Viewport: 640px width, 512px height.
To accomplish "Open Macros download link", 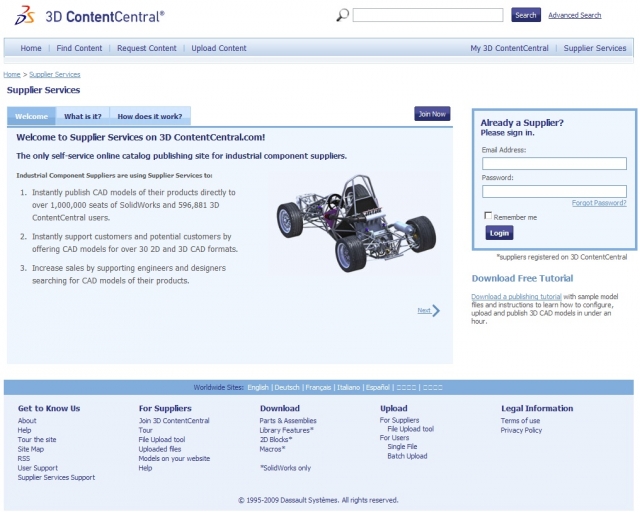I will [x=272, y=449].
